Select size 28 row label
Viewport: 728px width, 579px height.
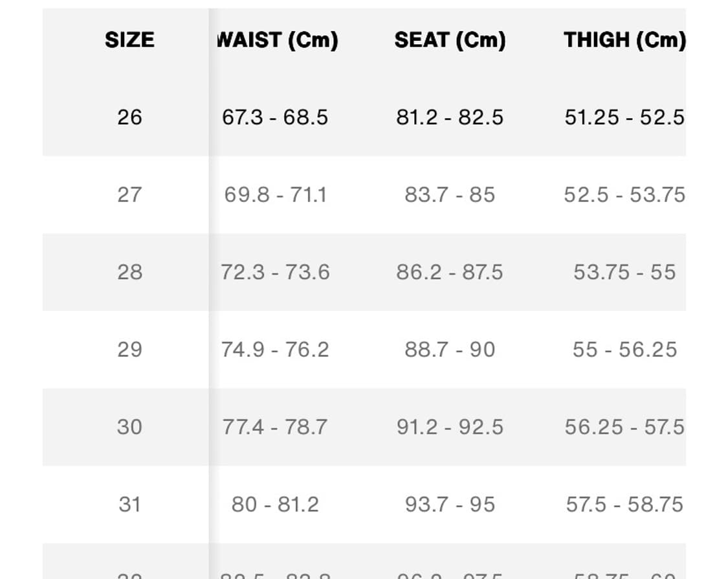tap(129, 272)
